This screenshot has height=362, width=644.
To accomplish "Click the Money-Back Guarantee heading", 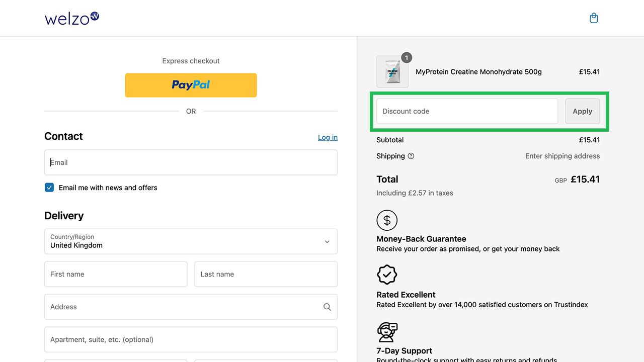I will click(x=421, y=239).
